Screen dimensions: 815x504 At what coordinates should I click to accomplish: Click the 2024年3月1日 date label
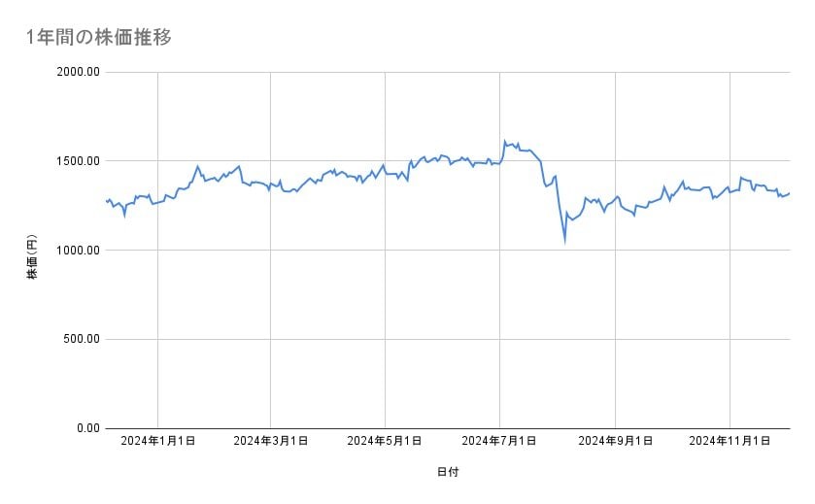(x=271, y=441)
